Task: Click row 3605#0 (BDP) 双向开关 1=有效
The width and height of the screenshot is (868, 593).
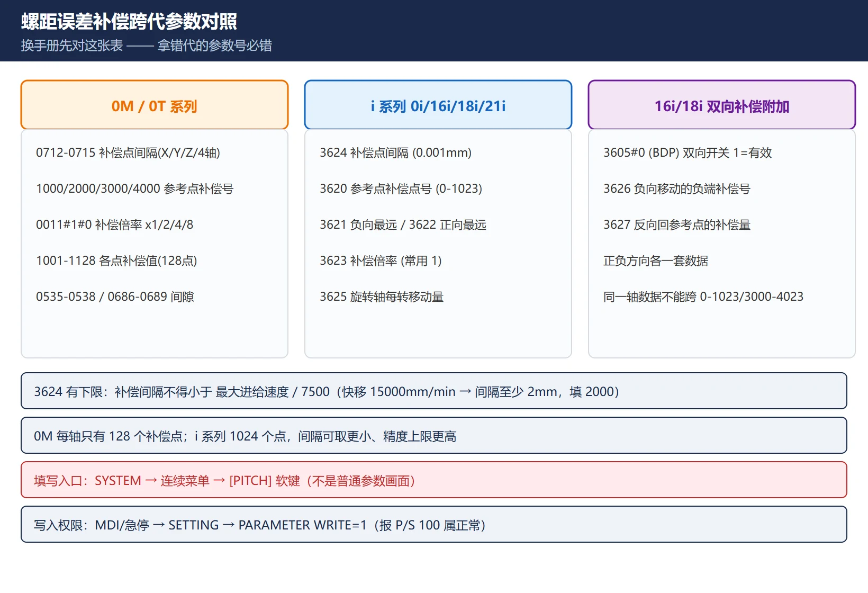Action: pyautogui.click(x=688, y=153)
